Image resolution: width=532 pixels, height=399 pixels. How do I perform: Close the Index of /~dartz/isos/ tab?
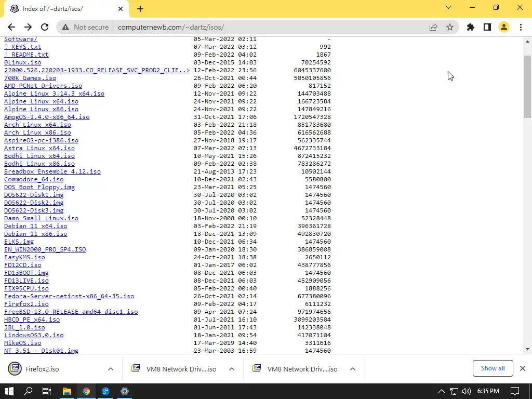[121, 9]
